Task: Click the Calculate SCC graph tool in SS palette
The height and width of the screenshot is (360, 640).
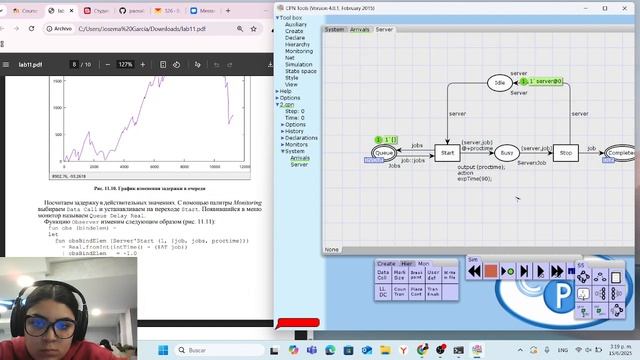Action: 600,278
